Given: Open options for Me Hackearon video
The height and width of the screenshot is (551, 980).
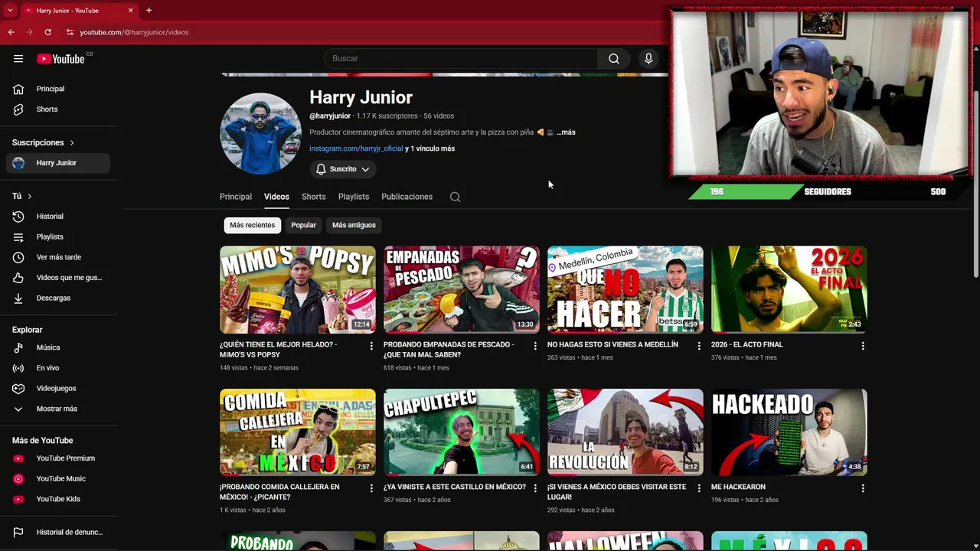Looking at the screenshot, I should click(x=863, y=488).
